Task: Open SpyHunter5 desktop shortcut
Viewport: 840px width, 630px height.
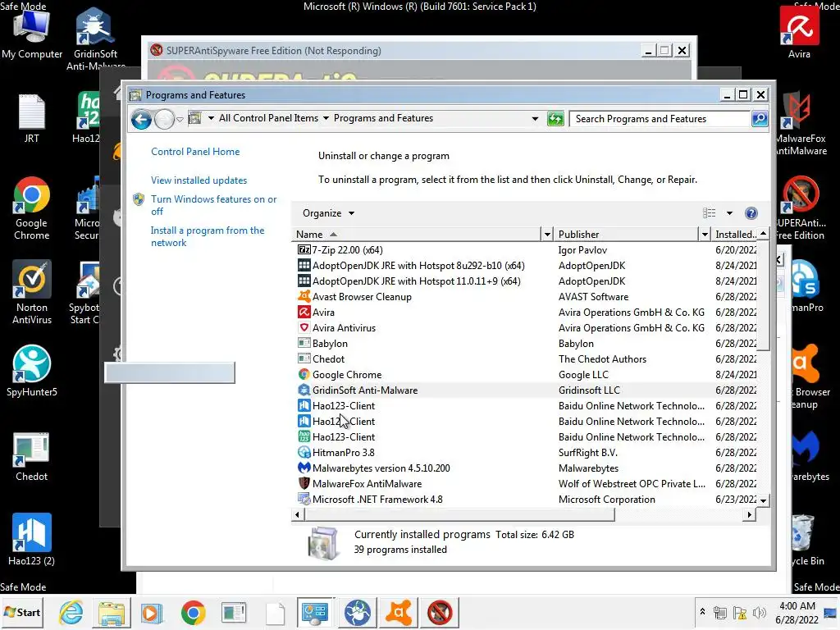Action: 32,372
